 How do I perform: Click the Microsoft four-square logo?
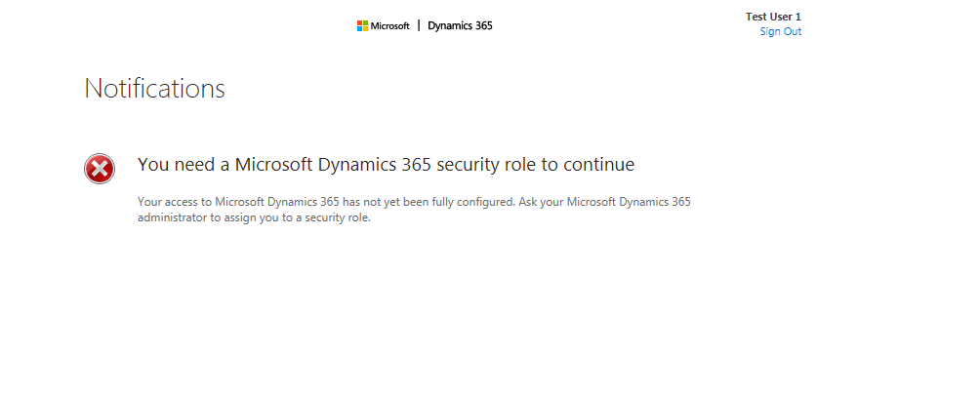pyautogui.click(x=362, y=25)
